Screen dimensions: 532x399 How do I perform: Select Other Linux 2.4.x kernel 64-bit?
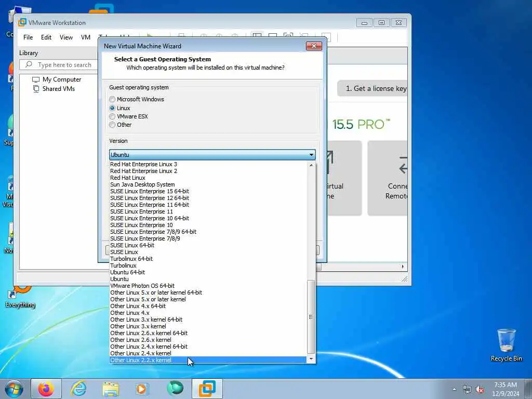[x=208, y=347]
